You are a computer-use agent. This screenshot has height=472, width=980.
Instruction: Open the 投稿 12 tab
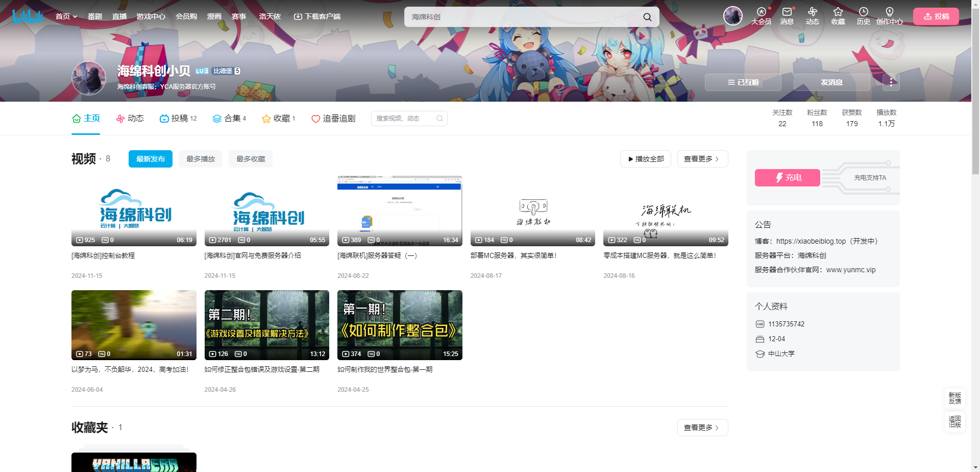click(x=178, y=119)
